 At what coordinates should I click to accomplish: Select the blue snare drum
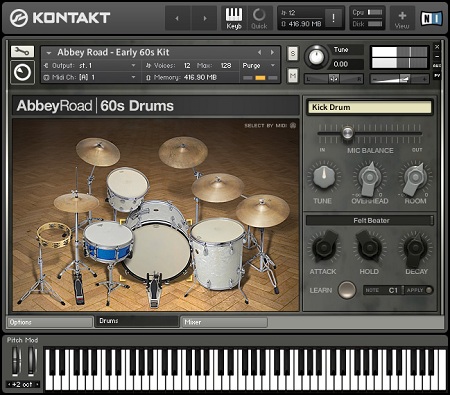pyautogui.click(x=108, y=243)
